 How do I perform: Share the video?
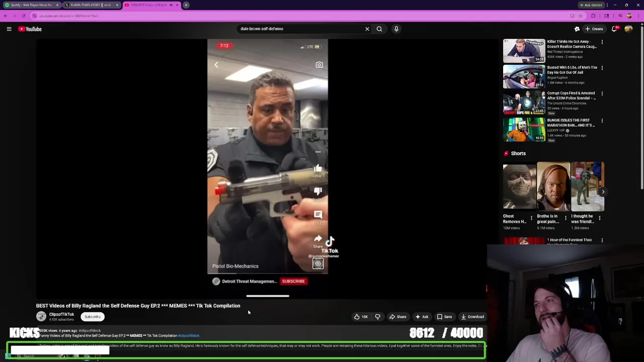pos(397,317)
